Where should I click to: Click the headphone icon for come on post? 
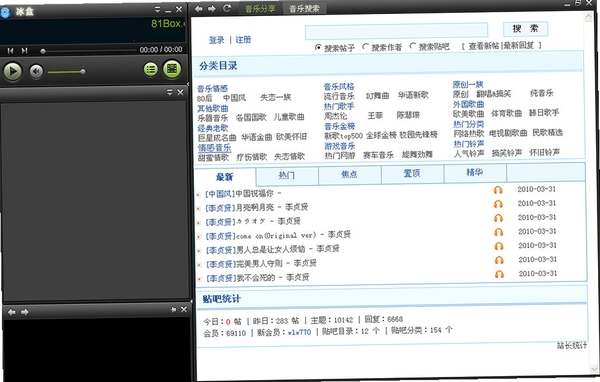[499, 232]
